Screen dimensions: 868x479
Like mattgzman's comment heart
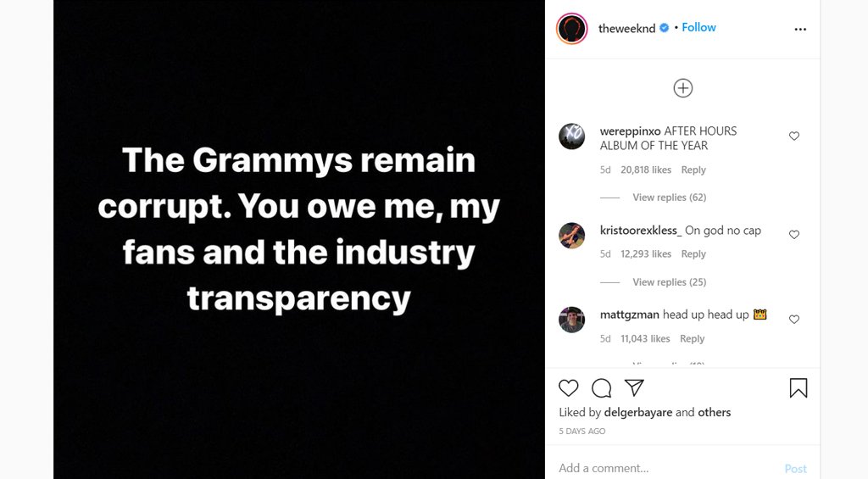point(794,320)
